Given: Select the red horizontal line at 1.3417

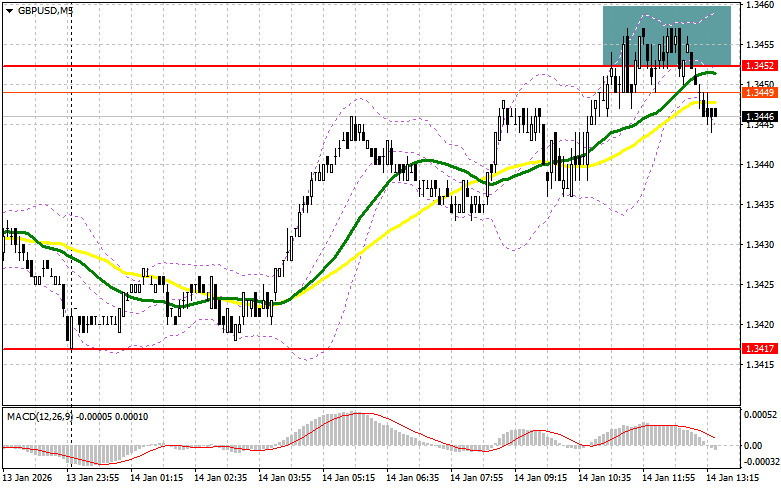Looking at the screenshot, I should coord(372,349).
